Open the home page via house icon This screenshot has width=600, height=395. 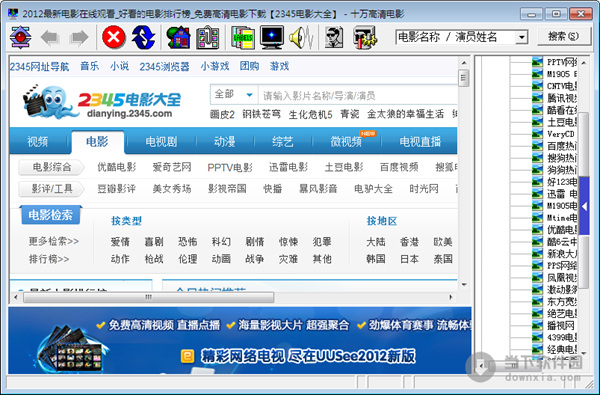[178, 38]
